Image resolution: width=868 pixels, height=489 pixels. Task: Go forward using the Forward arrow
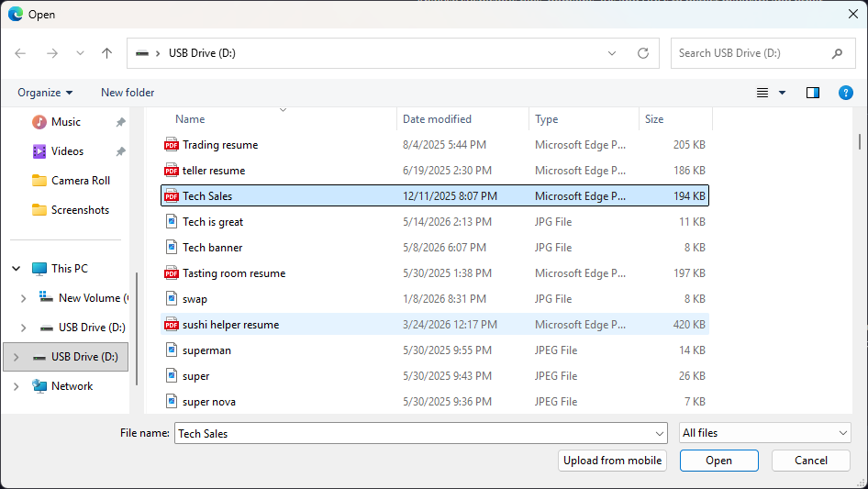(x=52, y=53)
